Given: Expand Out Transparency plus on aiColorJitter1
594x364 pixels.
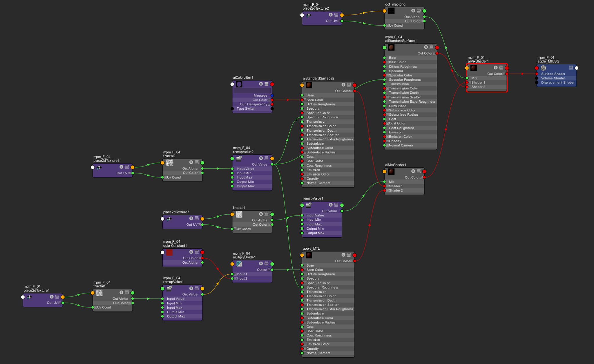Looking at the screenshot, I should tap(269, 104).
